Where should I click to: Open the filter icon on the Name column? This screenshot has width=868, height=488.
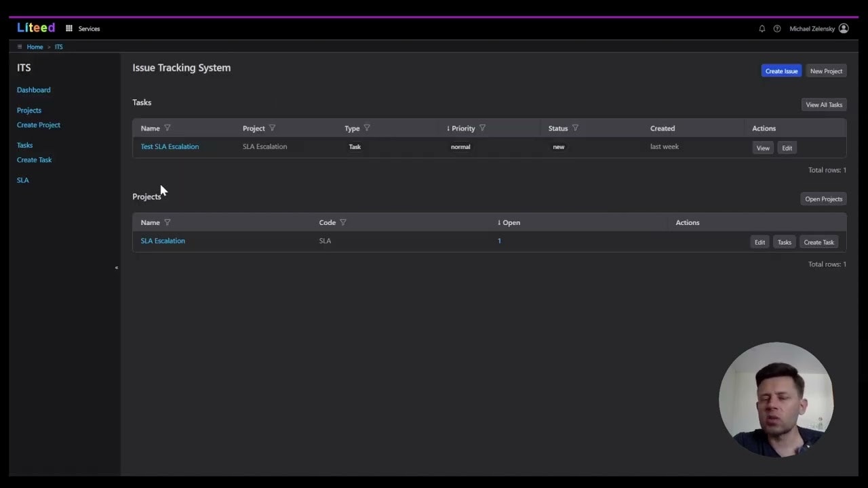coord(167,128)
